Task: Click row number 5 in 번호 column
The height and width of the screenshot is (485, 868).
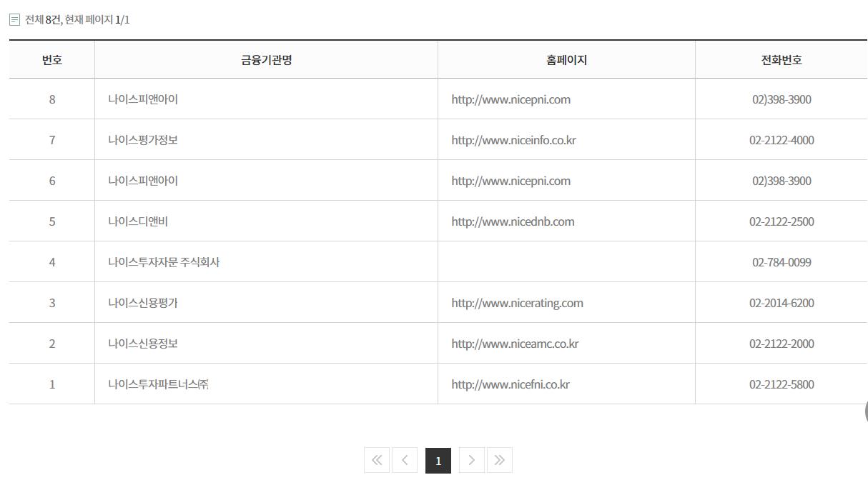Action: click(51, 221)
